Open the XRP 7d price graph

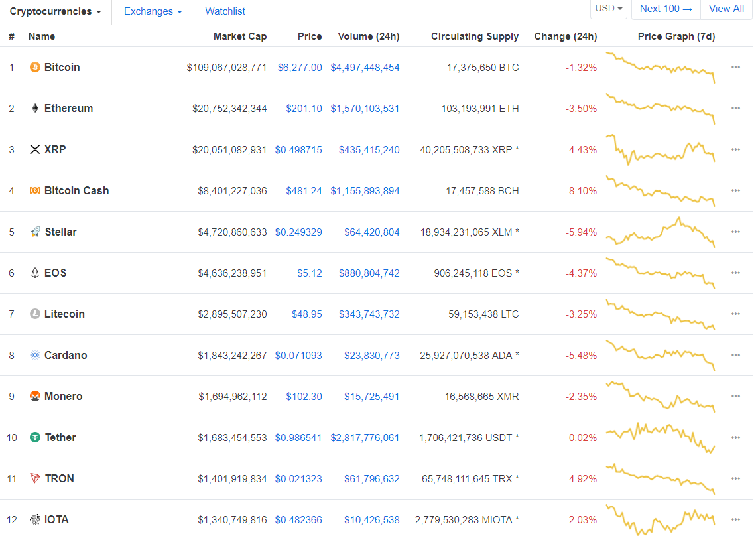tap(661, 149)
